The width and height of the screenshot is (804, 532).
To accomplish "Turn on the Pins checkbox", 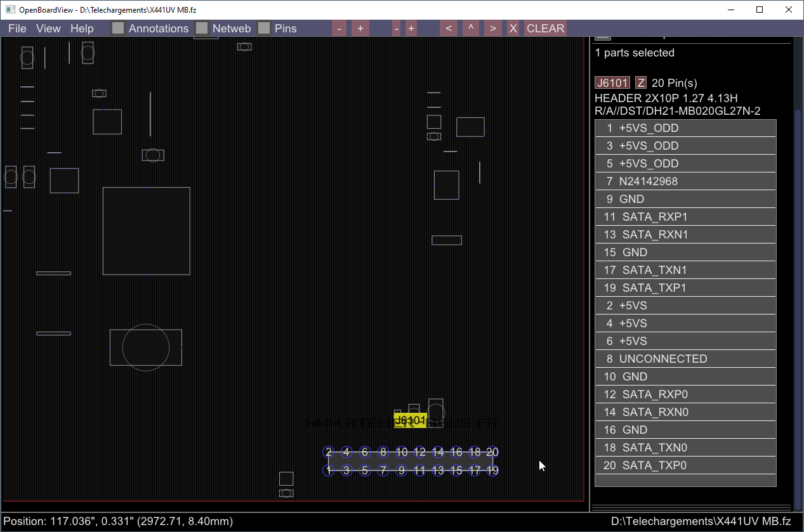I will point(264,29).
